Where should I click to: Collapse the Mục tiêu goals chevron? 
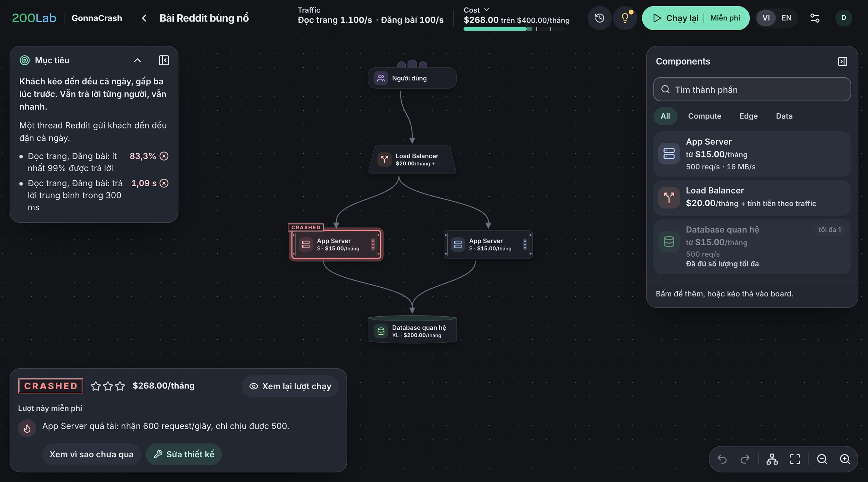coord(137,60)
